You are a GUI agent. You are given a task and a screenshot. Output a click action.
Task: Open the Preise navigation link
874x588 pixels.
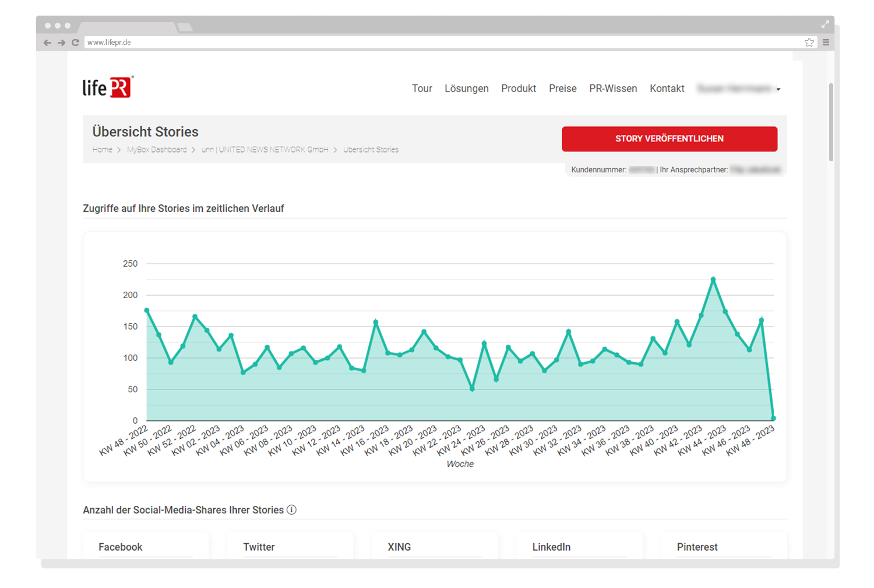(x=562, y=88)
